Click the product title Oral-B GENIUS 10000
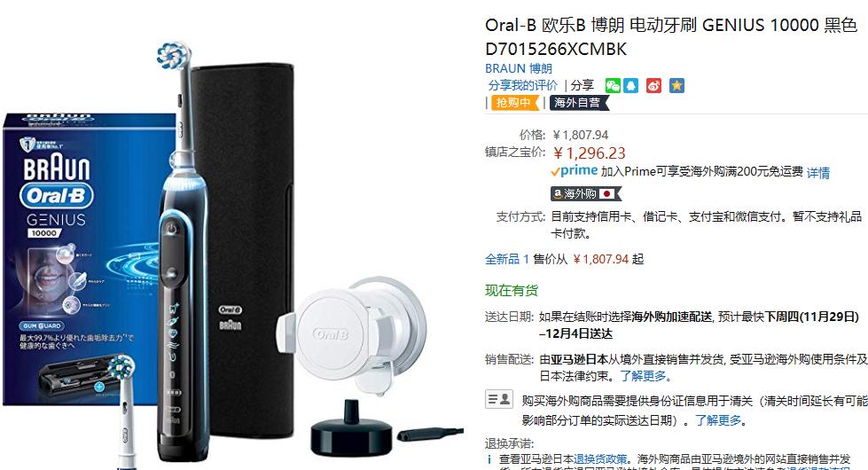The image size is (868, 470). (671, 37)
